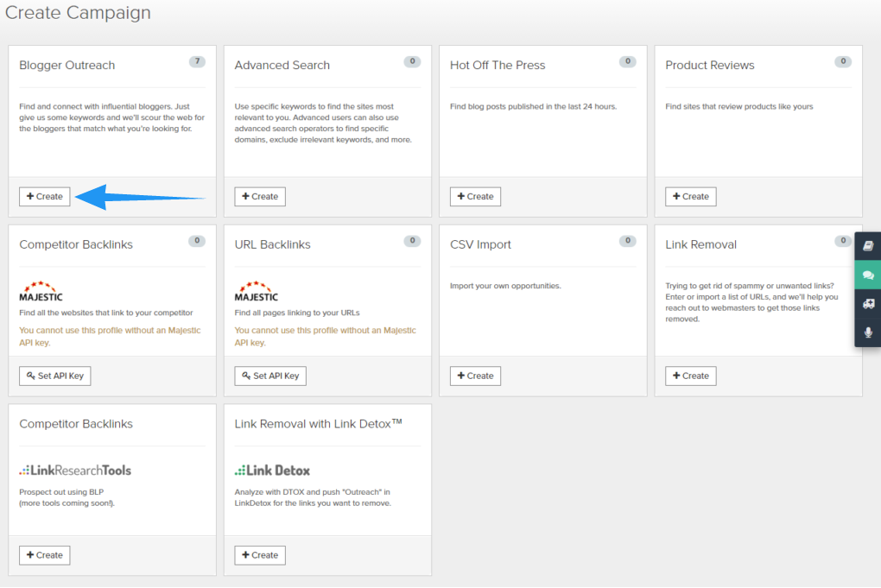Screen dimensions: 881x588
Task: Create a Blogger Outreach campaign
Action: [45, 197]
